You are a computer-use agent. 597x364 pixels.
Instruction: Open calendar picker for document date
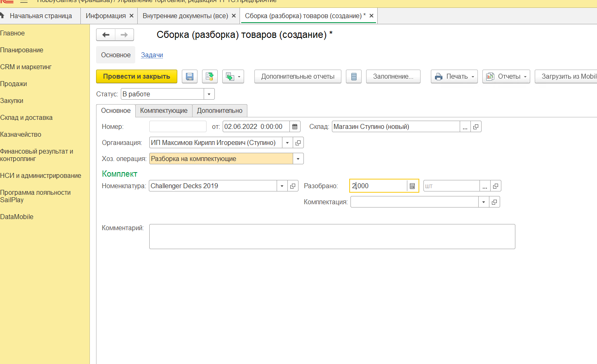[x=295, y=127]
